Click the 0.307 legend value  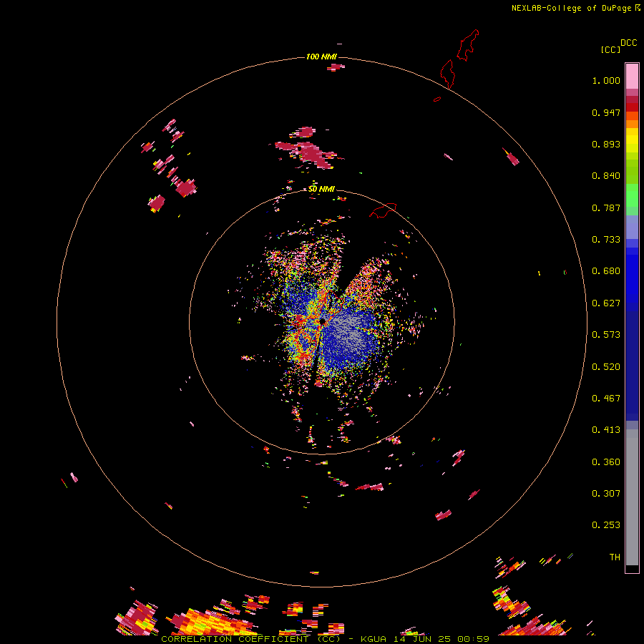(606, 494)
